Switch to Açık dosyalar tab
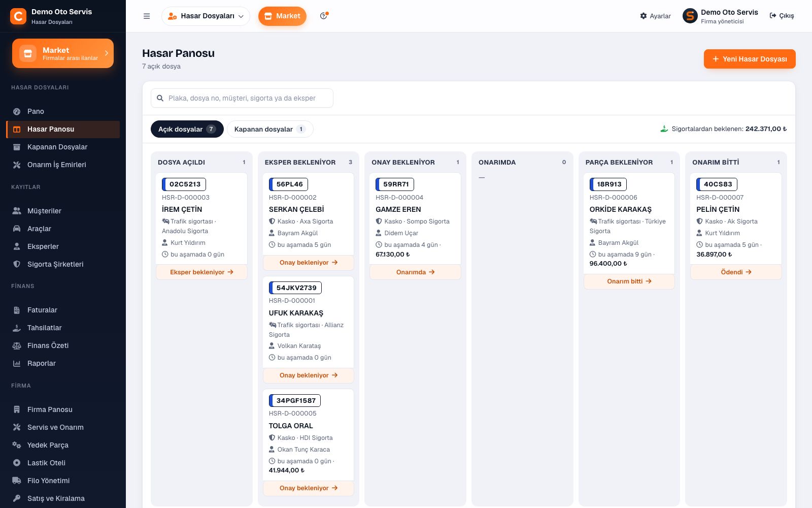Screen dimensions: 812x508 pos(187,129)
